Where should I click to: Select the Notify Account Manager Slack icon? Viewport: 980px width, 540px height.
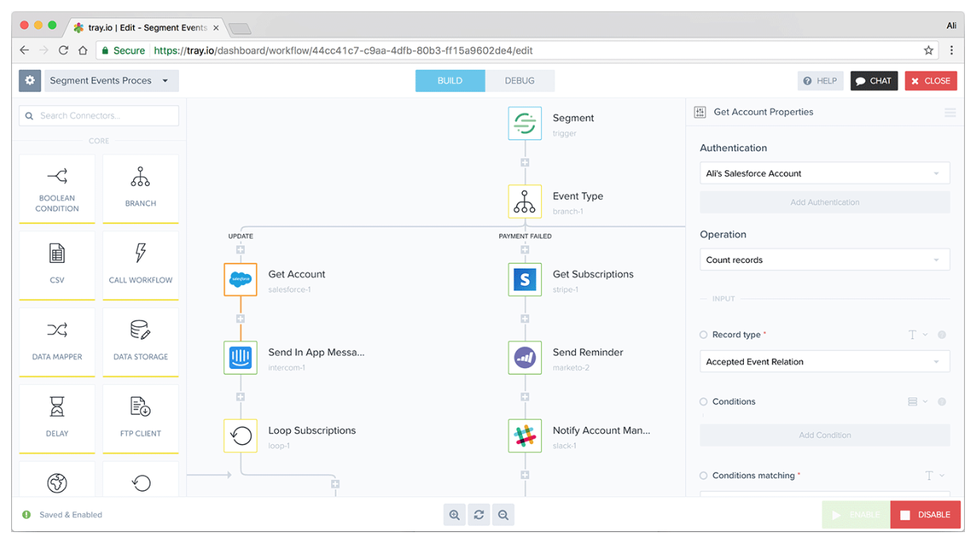tap(524, 435)
